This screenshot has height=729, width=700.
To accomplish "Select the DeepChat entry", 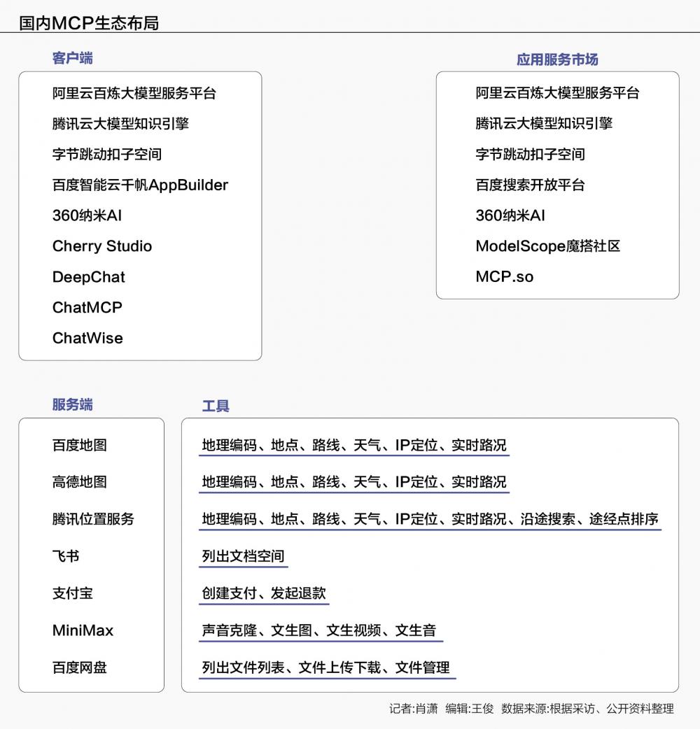I will 88,277.
